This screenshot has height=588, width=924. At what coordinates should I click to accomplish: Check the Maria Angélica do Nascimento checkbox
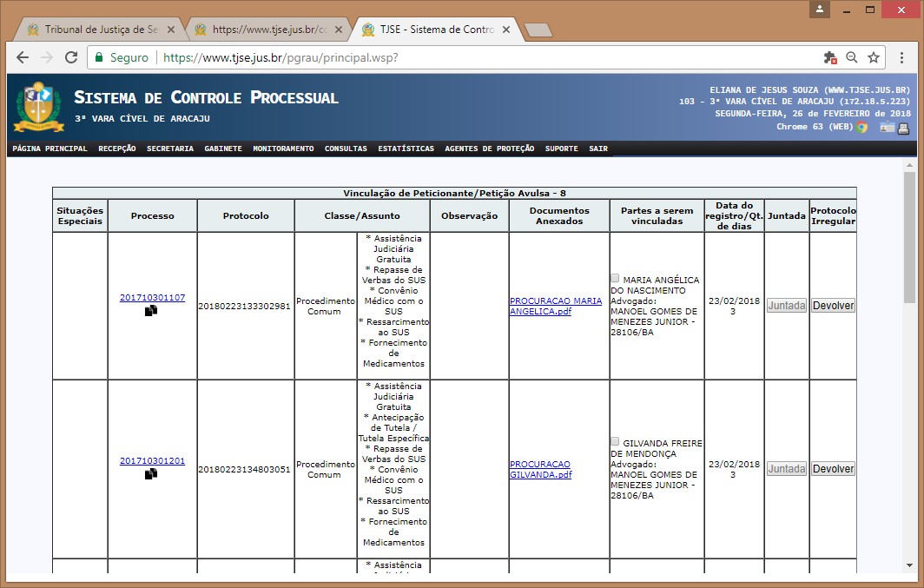(616, 279)
